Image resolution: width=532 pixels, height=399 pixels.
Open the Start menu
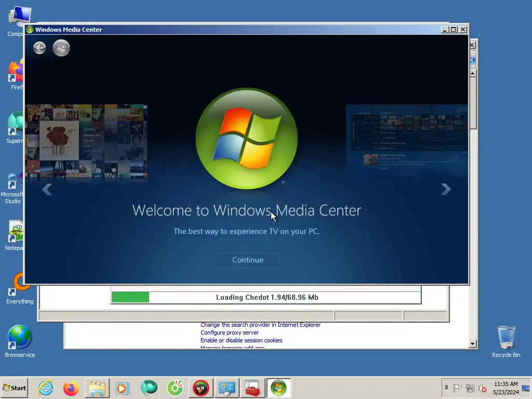coord(14,388)
